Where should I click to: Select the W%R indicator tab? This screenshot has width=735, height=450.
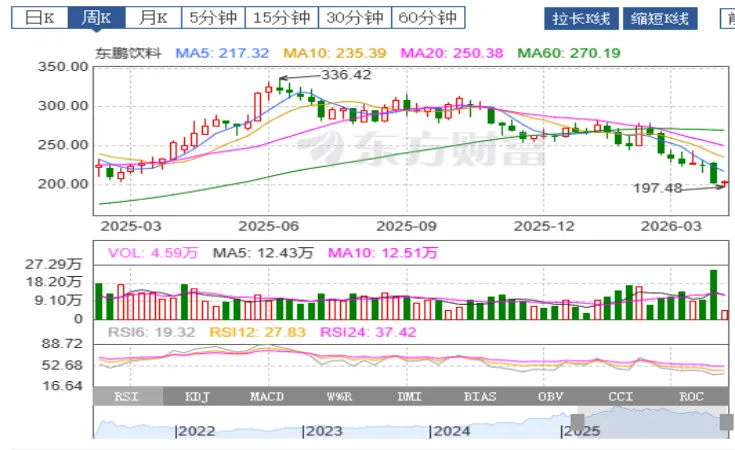tap(339, 397)
